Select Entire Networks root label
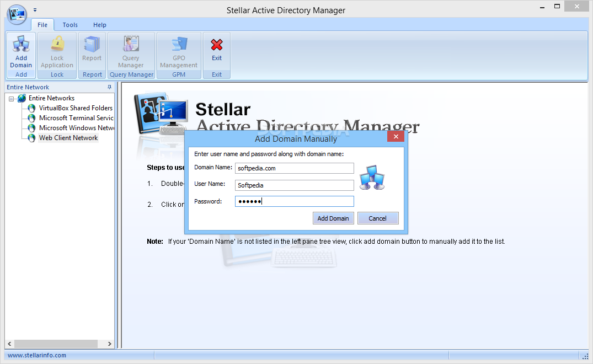Image resolution: width=593 pixels, height=364 pixels. 51,98
